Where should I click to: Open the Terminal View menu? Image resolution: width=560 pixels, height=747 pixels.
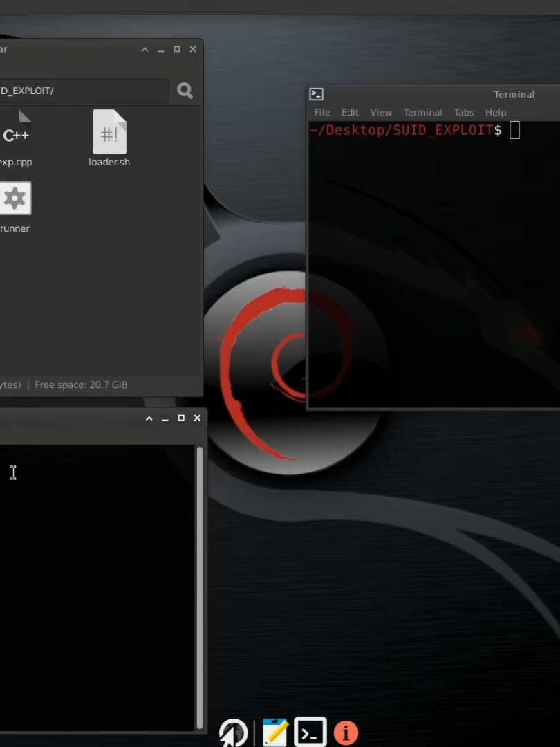[381, 113]
